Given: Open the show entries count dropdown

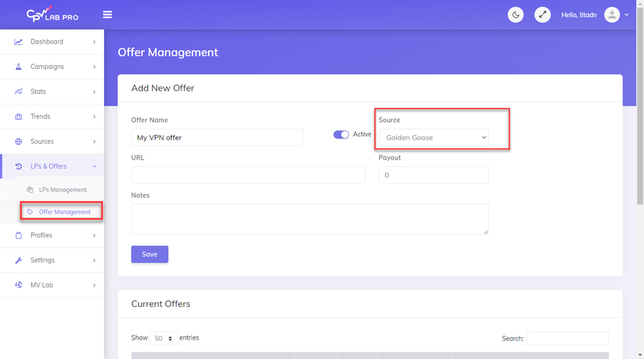Looking at the screenshot, I should point(163,338).
